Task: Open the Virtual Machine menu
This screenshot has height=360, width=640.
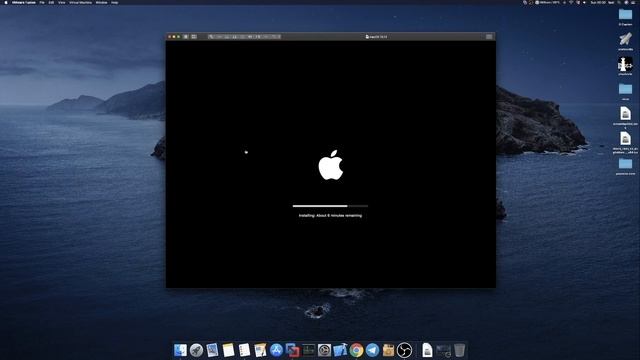Action: (80, 2)
